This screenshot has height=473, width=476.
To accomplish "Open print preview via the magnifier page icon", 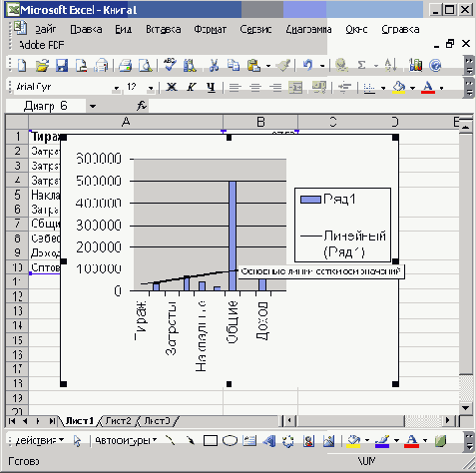I will (x=145, y=65).
